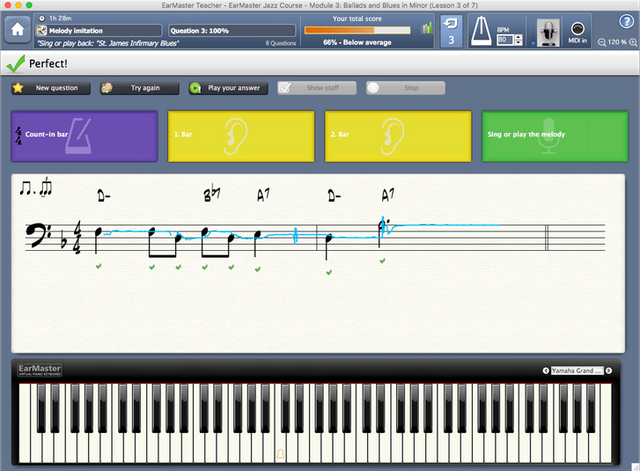640x471 pixels.
Task: Click the 66% - Below average text
Action: point(357,42)
